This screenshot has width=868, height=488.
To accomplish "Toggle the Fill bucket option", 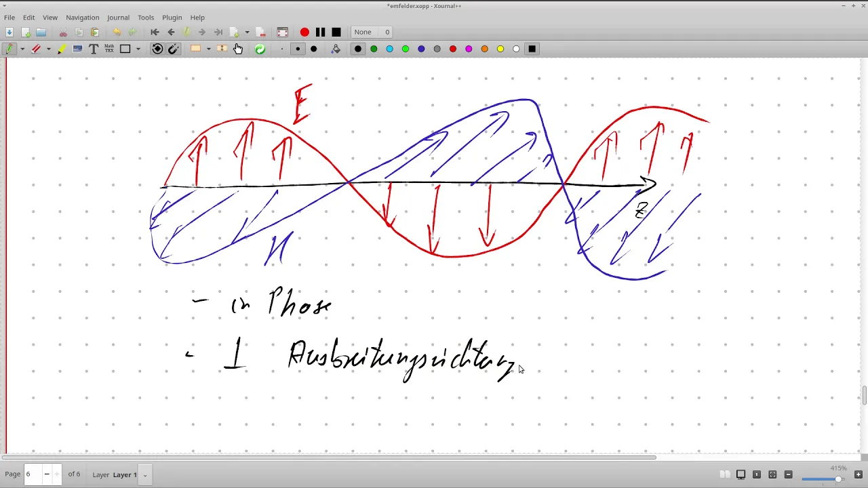I will (336, 49).
